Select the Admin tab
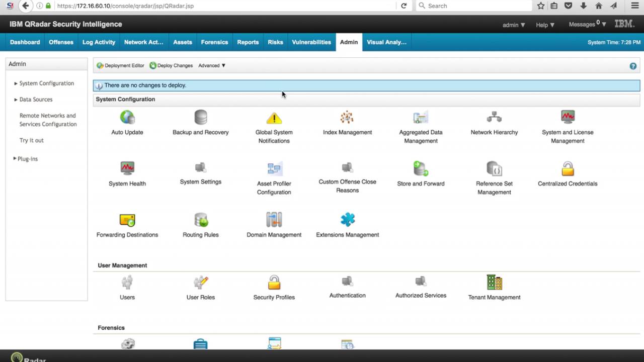Screen dimensions: 644x362 pos(349,42)
